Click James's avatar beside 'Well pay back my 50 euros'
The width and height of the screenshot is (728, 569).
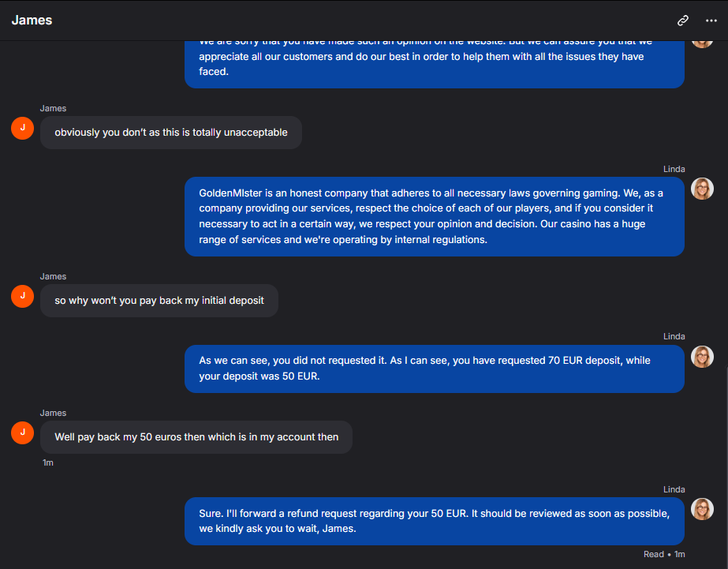[x=22, y=433]
